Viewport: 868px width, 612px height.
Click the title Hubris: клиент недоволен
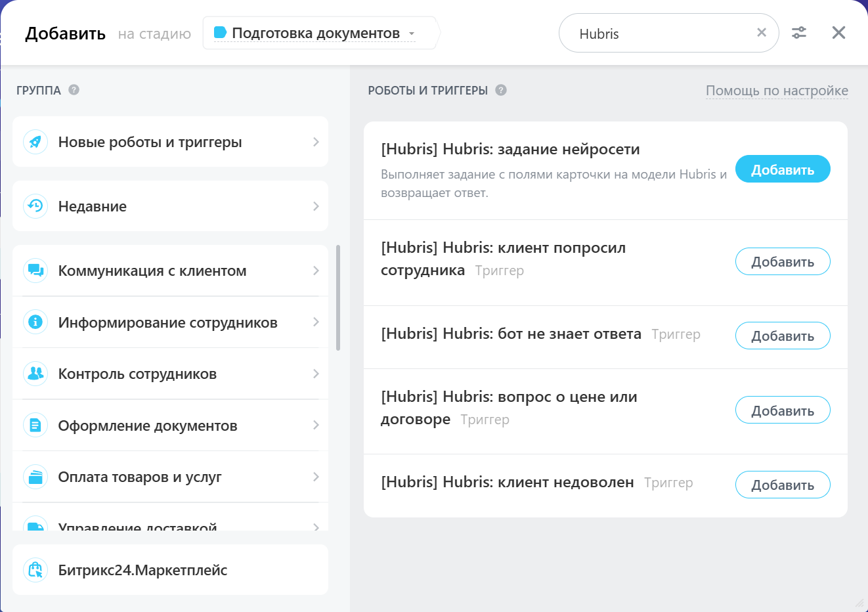508,482
